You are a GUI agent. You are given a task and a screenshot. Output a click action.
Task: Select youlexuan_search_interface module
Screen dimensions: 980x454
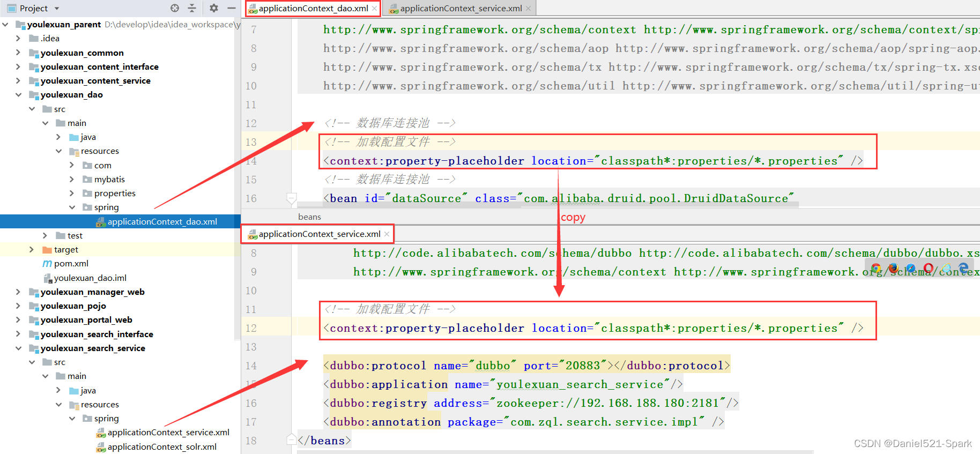pos(97,334)
